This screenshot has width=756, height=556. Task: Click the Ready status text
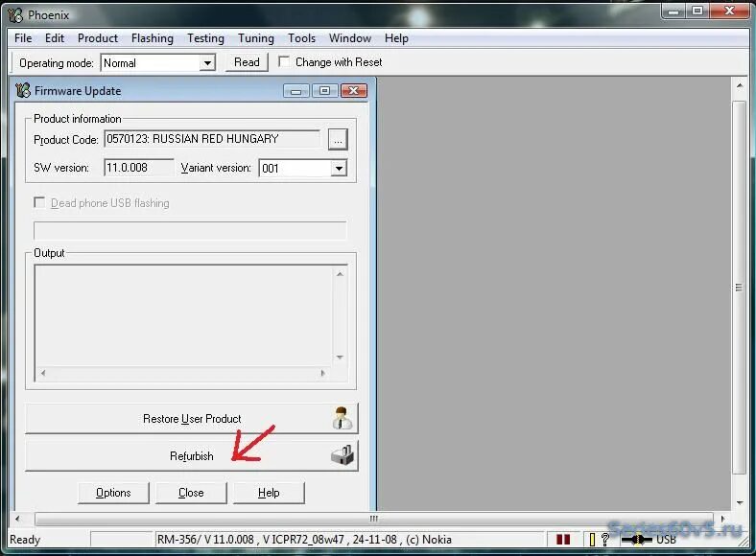pos(25,539)
